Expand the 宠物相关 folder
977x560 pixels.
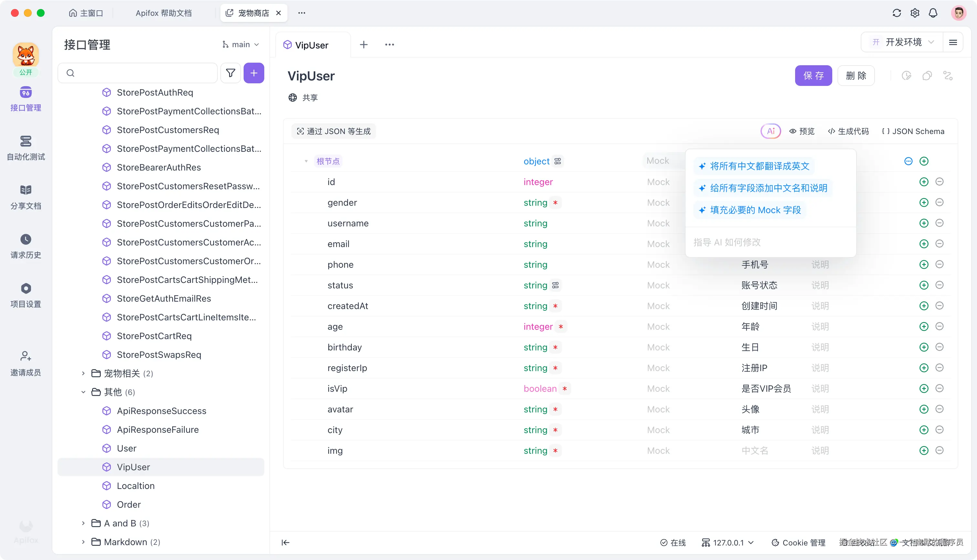point(83,373)
